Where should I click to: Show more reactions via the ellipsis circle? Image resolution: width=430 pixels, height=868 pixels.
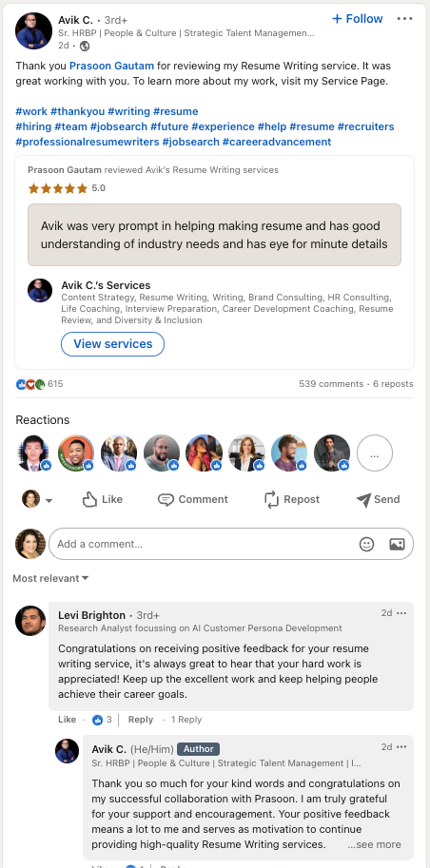(375, 453)
